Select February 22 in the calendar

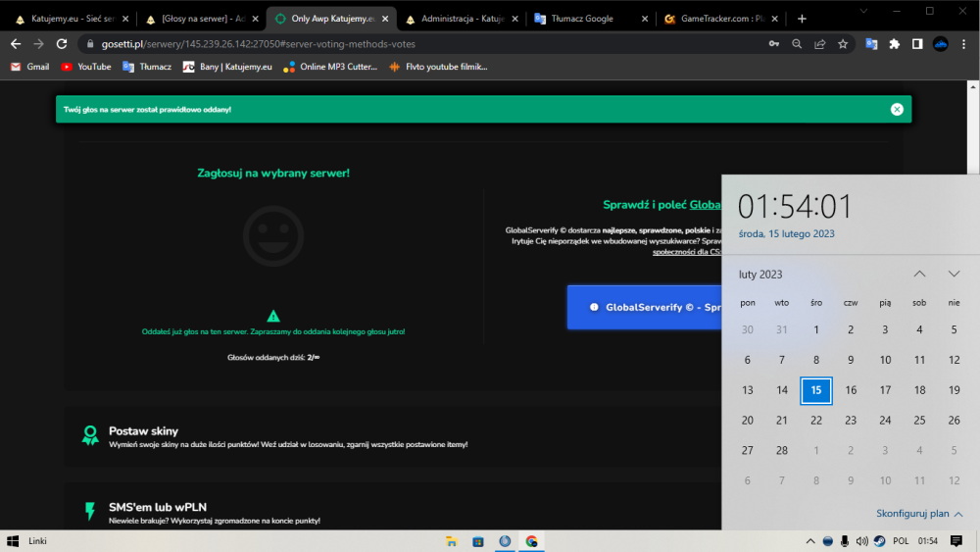816,421
